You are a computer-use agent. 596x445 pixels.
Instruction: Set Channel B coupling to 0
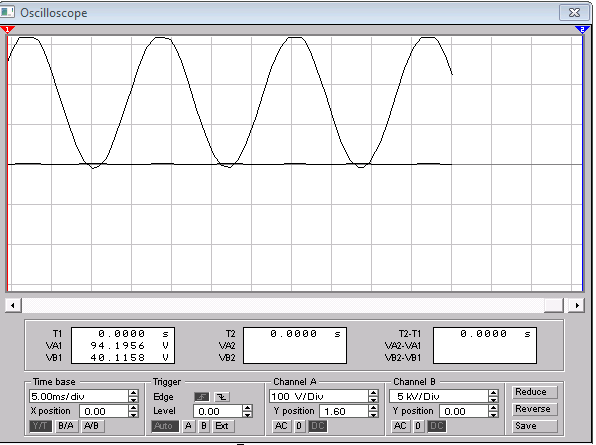(x=418, y=426)
